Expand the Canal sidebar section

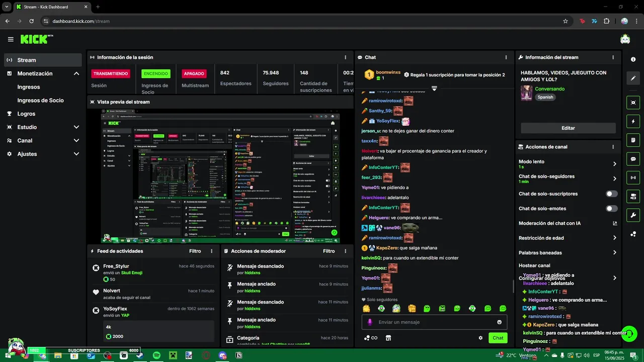pyautogui.click(x=76, y=141)
